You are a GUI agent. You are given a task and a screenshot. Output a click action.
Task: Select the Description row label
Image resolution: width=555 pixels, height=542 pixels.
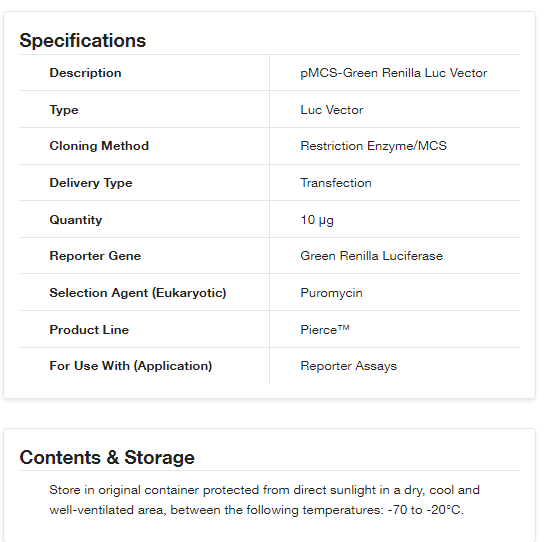tap(85, 73)
